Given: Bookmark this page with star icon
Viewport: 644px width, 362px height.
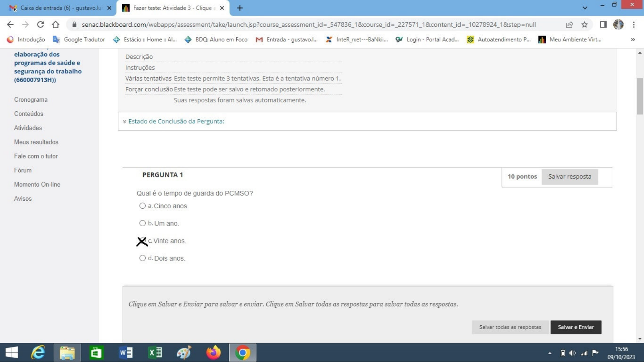Looking at the screenshot, I should (584, 24).
